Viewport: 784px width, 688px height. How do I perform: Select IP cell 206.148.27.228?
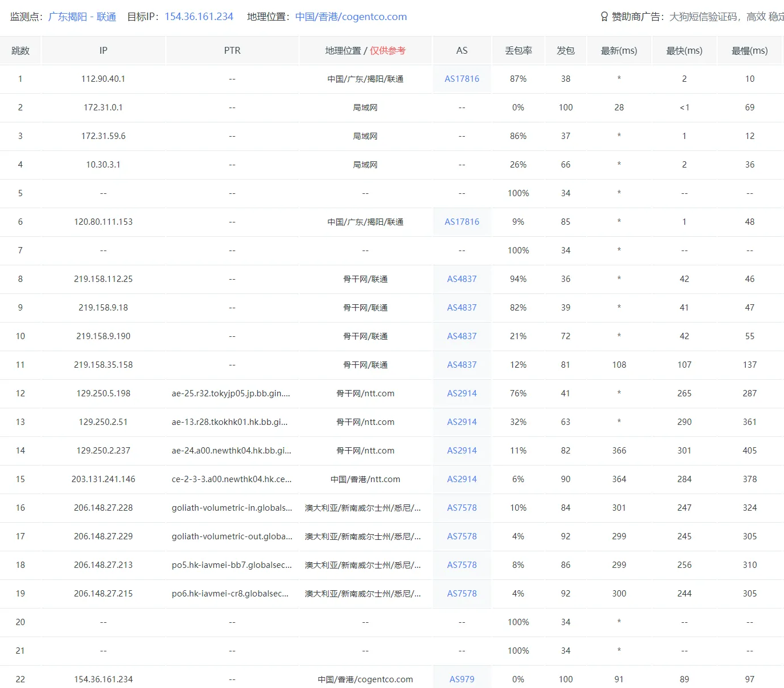pos(104,508)
